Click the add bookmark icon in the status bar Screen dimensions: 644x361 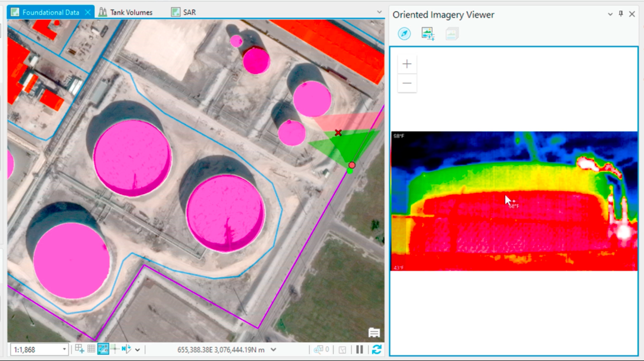pyautogui.click(x=80, y=349)
